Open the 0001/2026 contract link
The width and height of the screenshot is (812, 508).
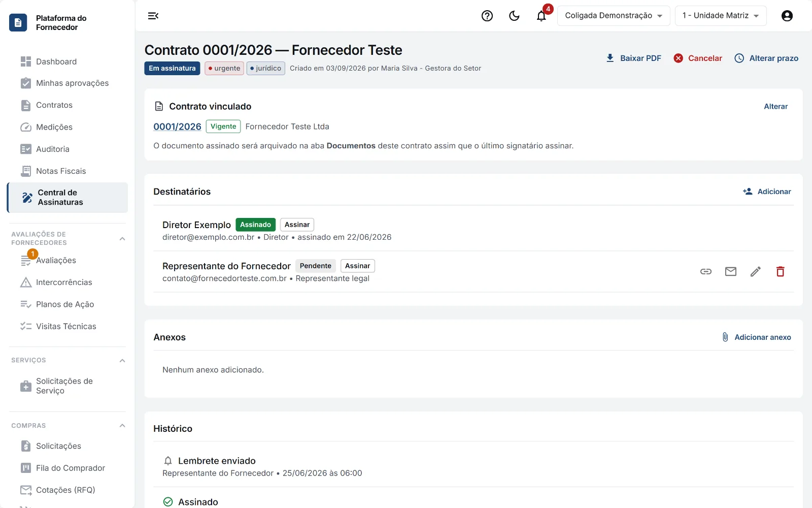click(177, 126)
